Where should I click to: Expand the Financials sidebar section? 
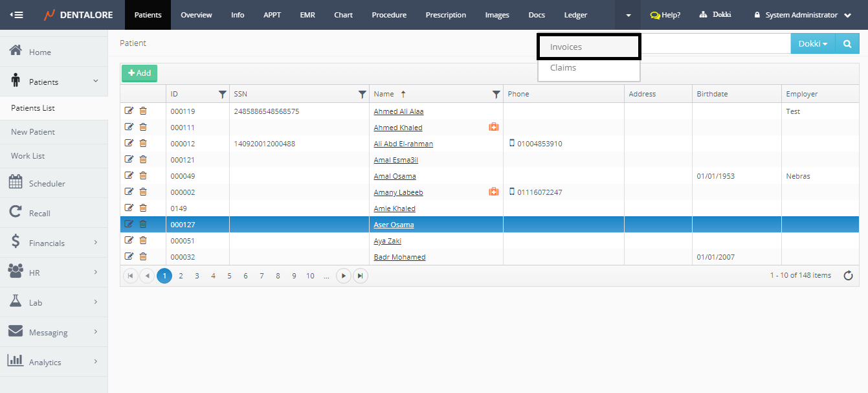(54, 243)
